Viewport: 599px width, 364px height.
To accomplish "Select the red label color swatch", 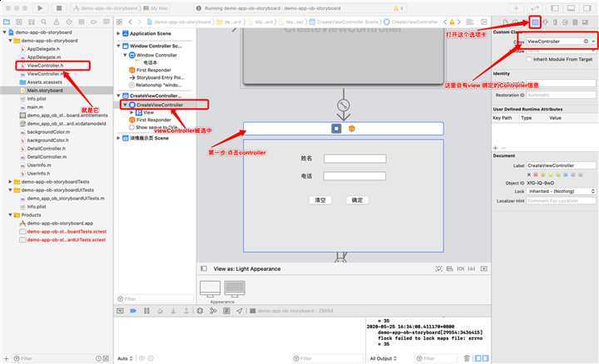I will pos(536,175).
